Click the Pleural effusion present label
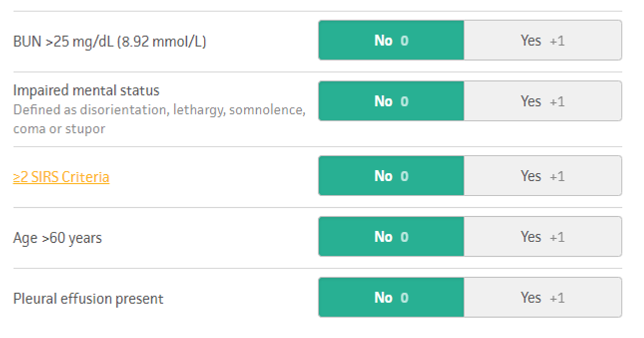The image size is (644, 338). coord(88,298)
